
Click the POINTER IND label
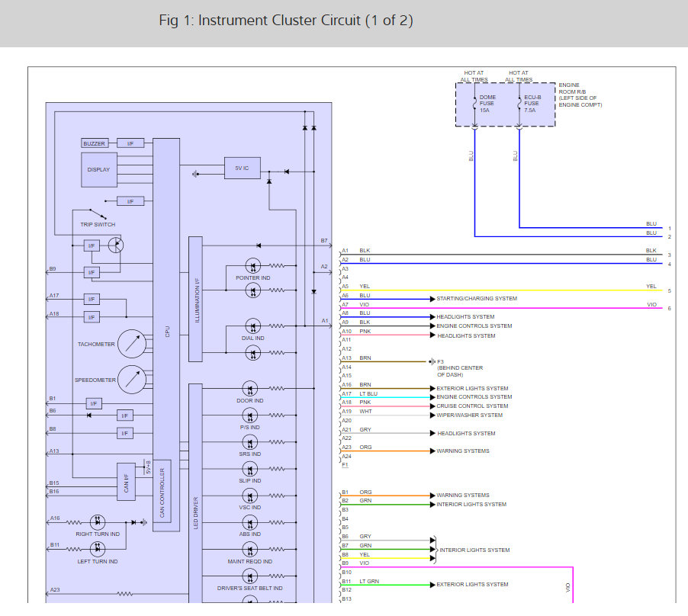point(253,278)
